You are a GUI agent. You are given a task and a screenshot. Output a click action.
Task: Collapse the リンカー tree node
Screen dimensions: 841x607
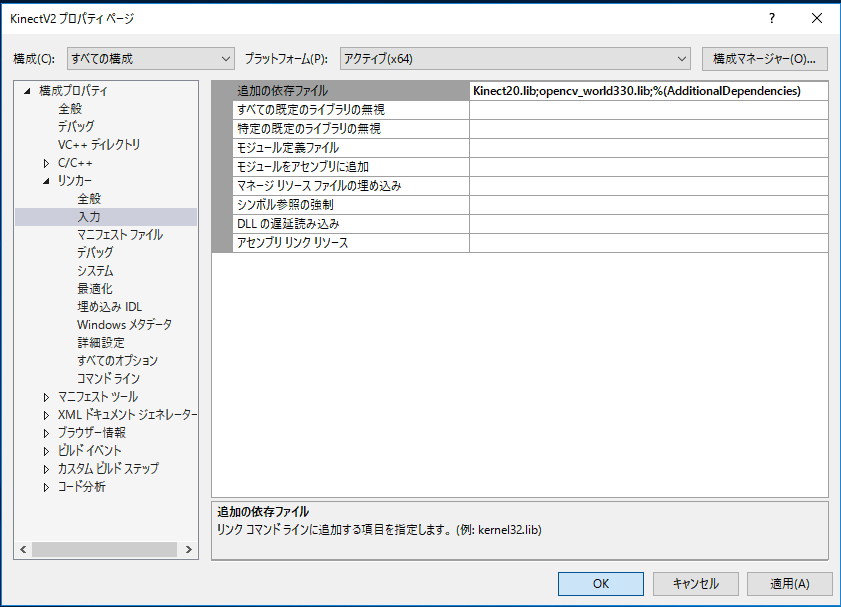46,181
